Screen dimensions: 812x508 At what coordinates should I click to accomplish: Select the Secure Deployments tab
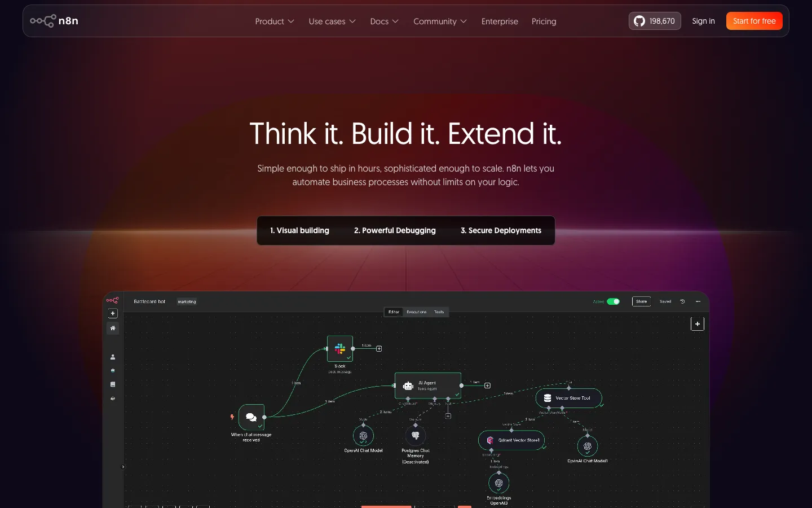click(x=501, y=230)
